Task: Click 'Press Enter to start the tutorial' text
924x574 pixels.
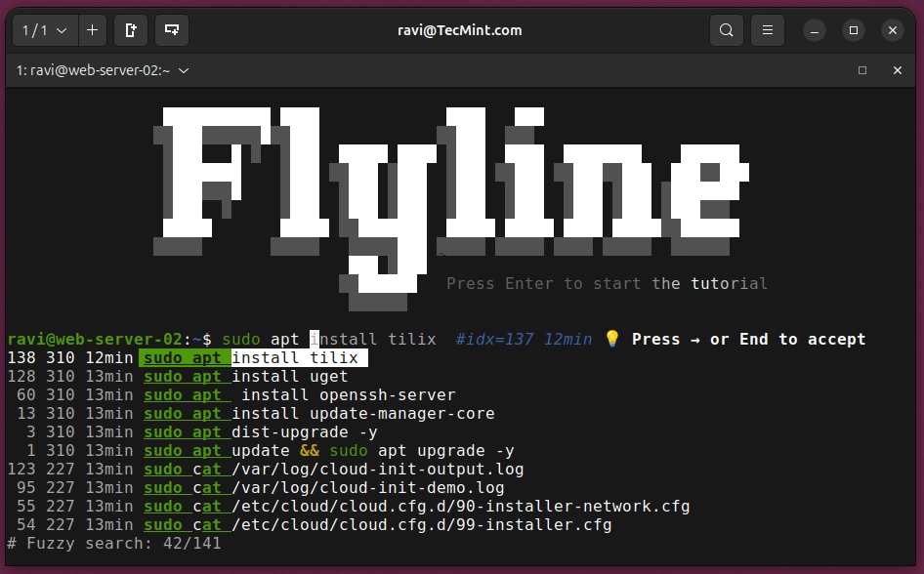Action: (607, 284)
